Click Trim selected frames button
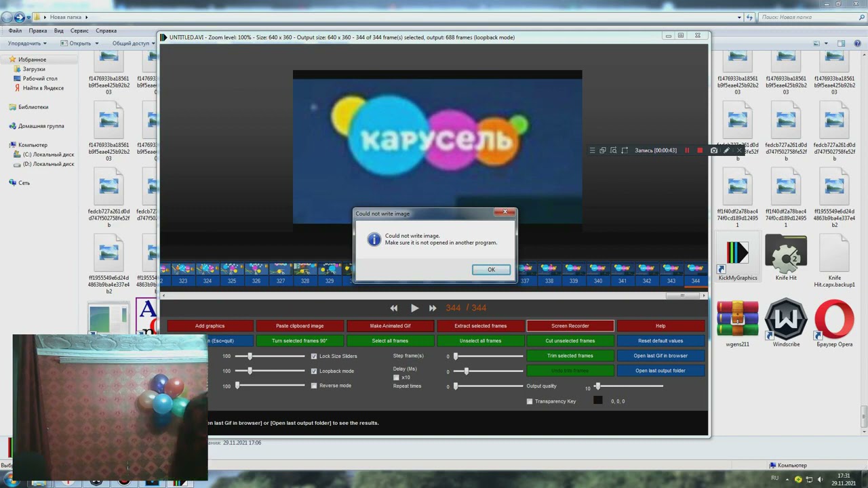868x488 pixels. coord(570,356)
